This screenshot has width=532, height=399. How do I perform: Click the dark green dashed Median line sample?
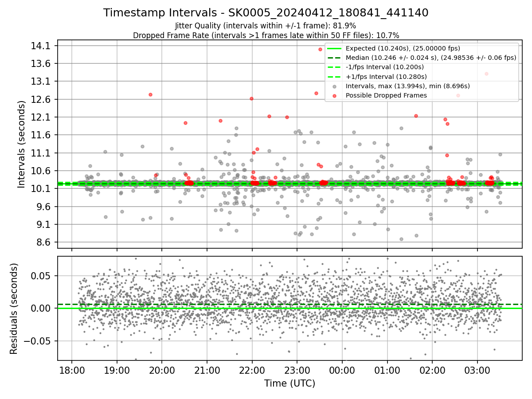[x=334, y=58]
